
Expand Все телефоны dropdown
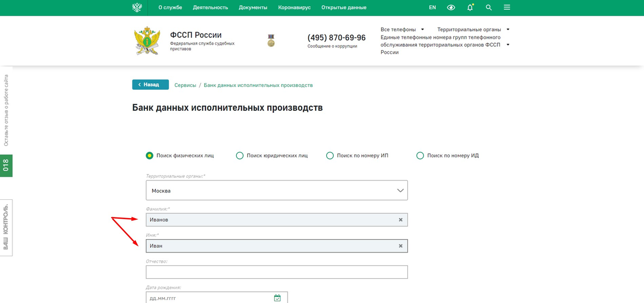click(402, 30)
